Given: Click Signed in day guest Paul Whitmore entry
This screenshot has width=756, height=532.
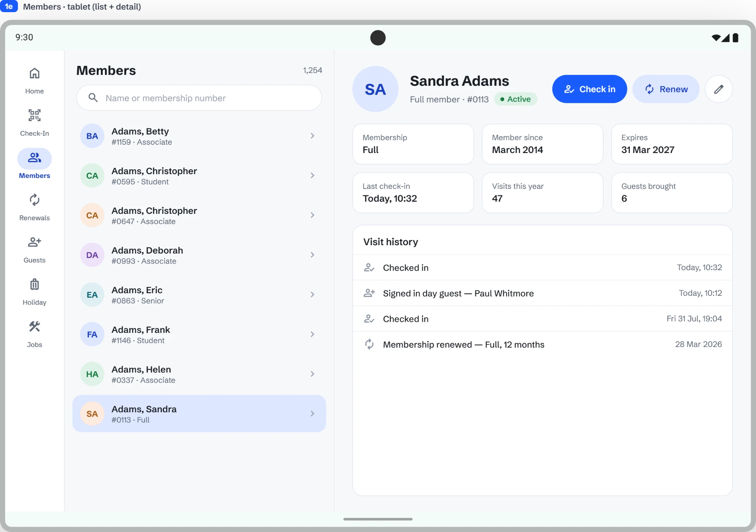Looking at the screenshot, I should (542, 293).
